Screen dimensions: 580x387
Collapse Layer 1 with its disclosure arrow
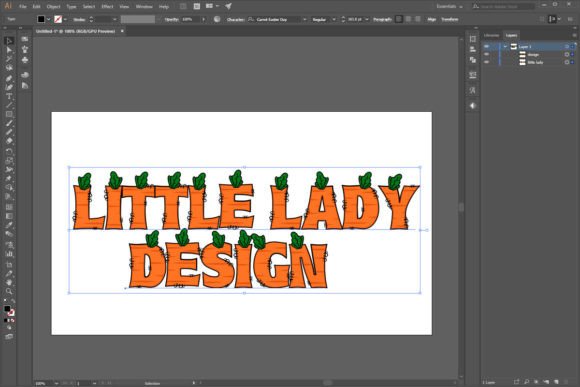[505, 47]
